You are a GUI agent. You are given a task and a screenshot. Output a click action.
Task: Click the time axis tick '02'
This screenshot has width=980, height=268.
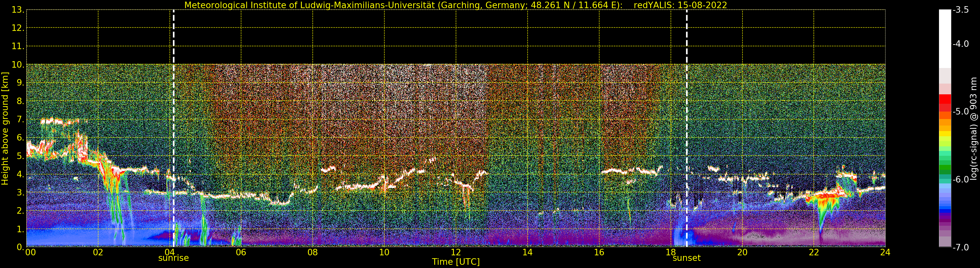pos(98,252)
